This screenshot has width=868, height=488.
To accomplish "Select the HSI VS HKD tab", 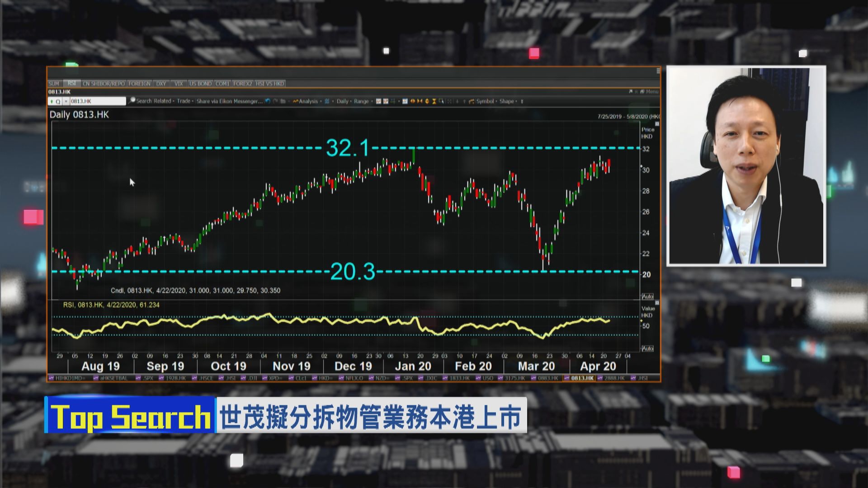I will point(270,84).
